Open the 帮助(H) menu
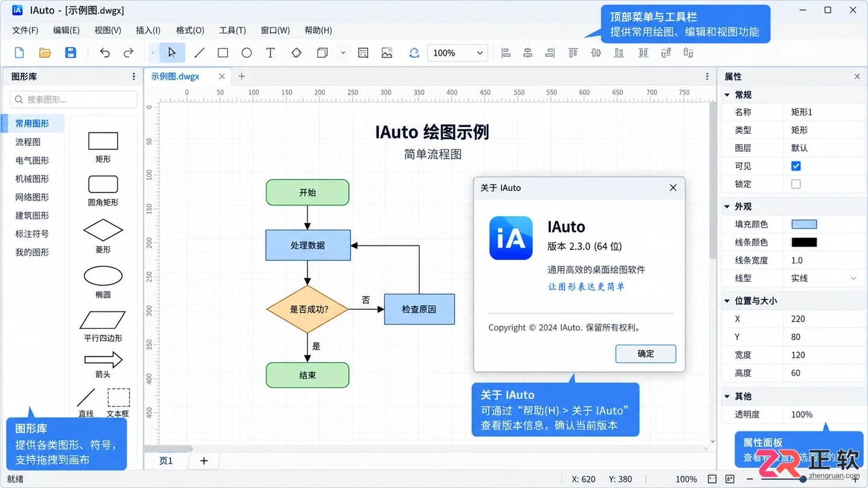 (x=318, y=30)
